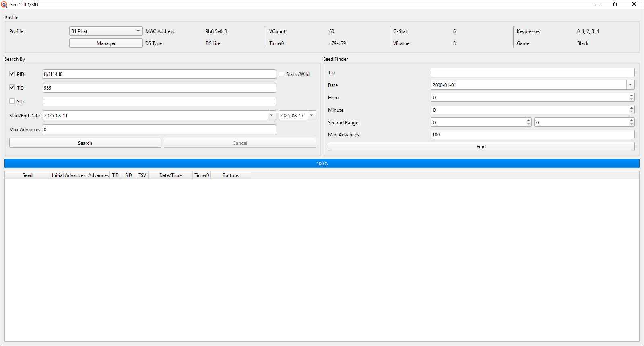Screen dimensions: 644x346
Task: Uncheck the PID checkbox
Action: click(x=12, y=74)
